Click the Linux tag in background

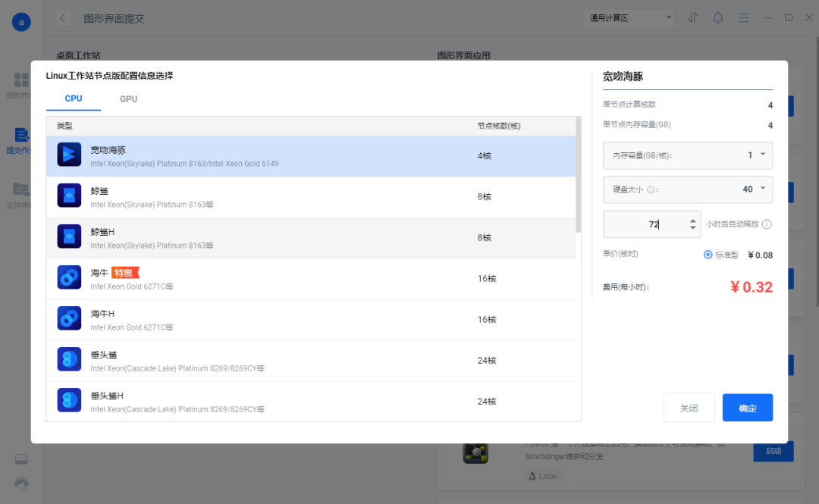coord(543,476)
